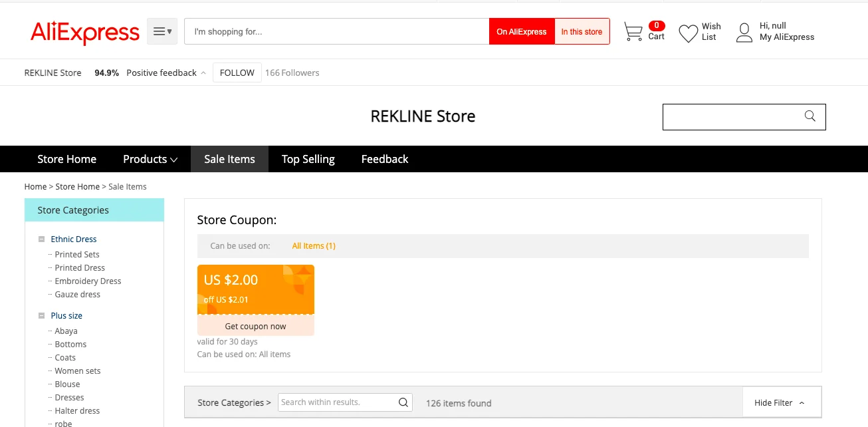The image size is (868, 427).
Task: Click 166 Followers text
Action: (292, 73)
